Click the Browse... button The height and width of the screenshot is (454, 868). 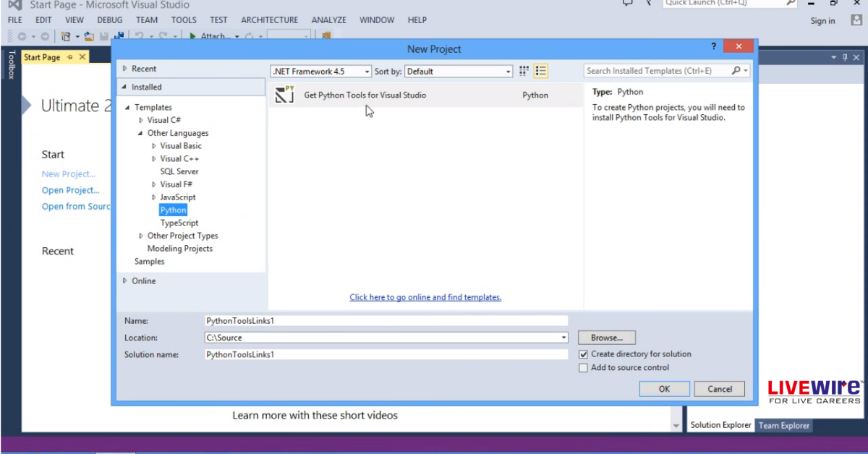coord(606,338)
